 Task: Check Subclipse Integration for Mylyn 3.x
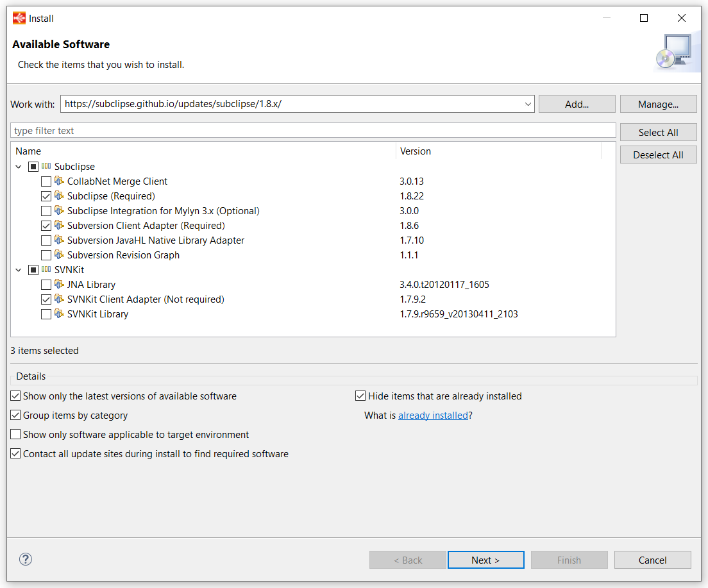46,211
